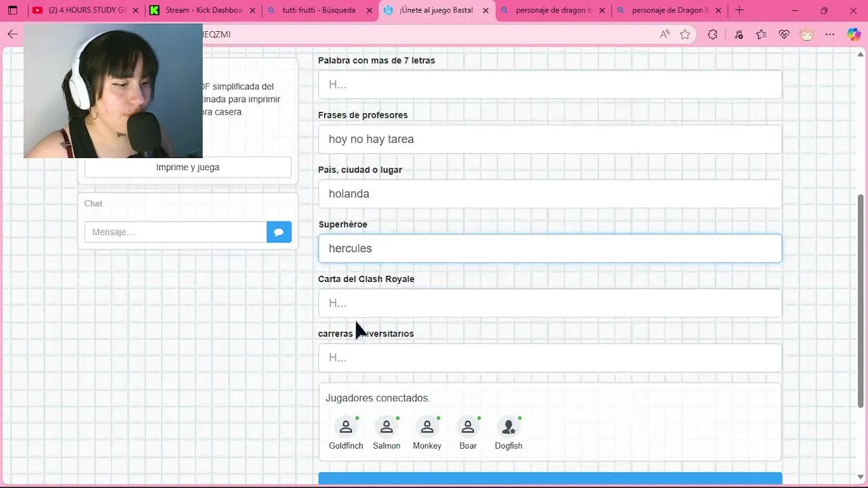This screenshot has height=488, width=868.
Task: Open the browser Extensions puzzle icon
Action: pyautogui.click(x=712, y=35)
